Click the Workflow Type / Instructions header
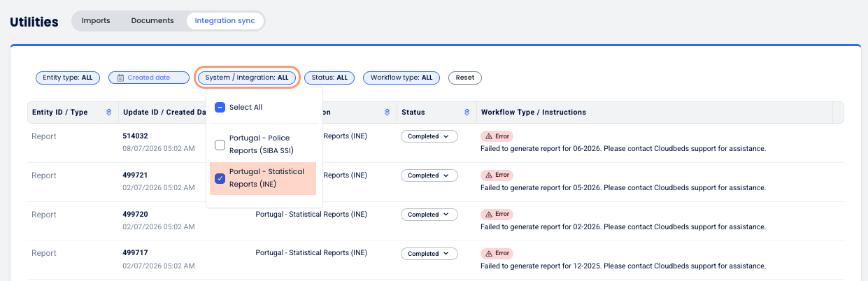The height and width of the screenshot is (281, 868). pos(534,113)
